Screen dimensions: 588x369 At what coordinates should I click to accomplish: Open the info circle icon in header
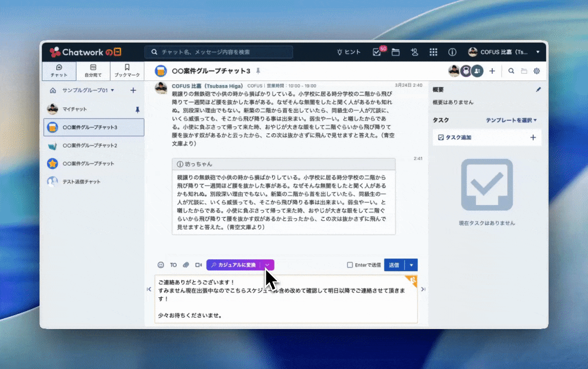[x=452, y=52]
